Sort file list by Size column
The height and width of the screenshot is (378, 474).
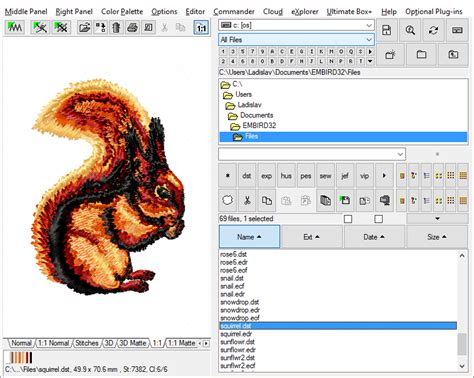[437, 237]
